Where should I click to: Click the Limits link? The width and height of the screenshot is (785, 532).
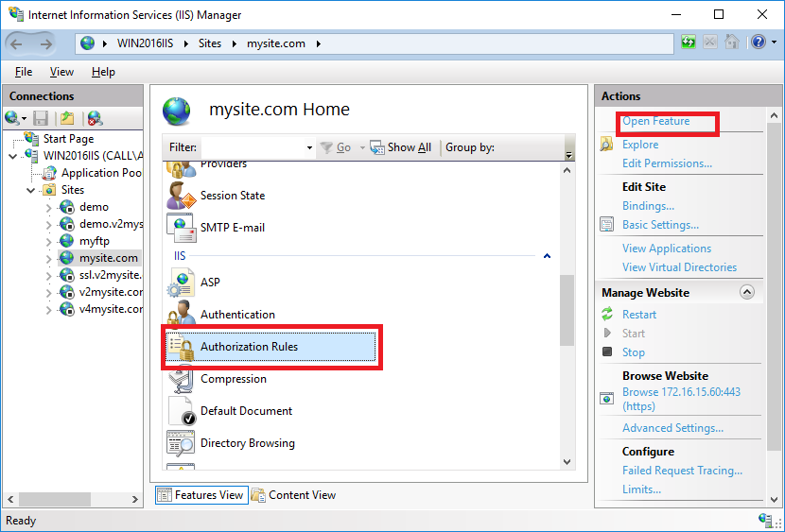[641, 489]
